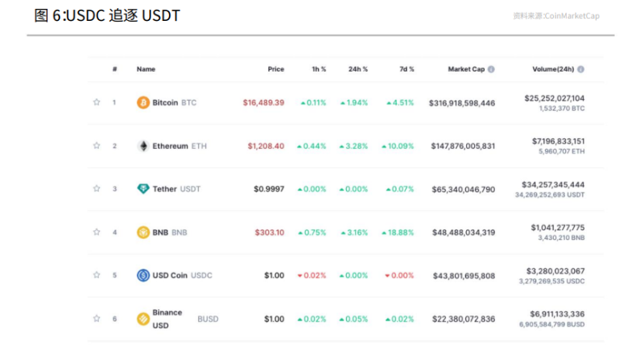Click the Binance USD logo icon
This screenshot has height=350, width=644.
tap(143, 319)
